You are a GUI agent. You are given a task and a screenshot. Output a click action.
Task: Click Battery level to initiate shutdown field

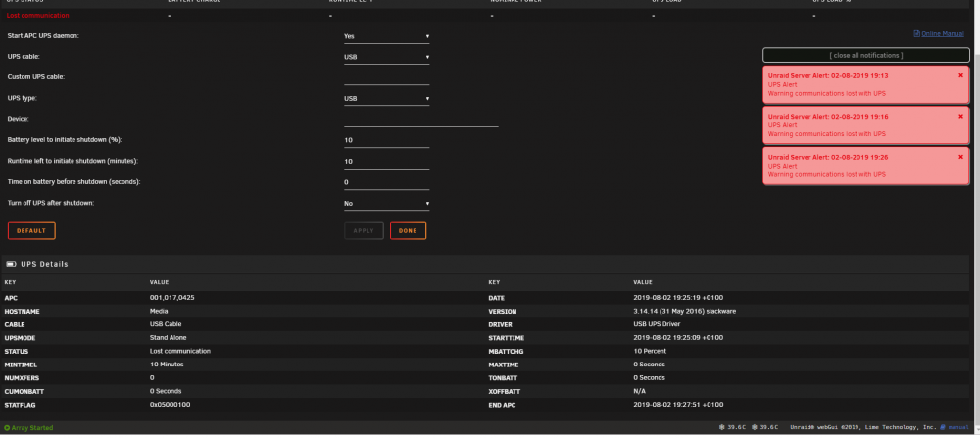(386, 140)
